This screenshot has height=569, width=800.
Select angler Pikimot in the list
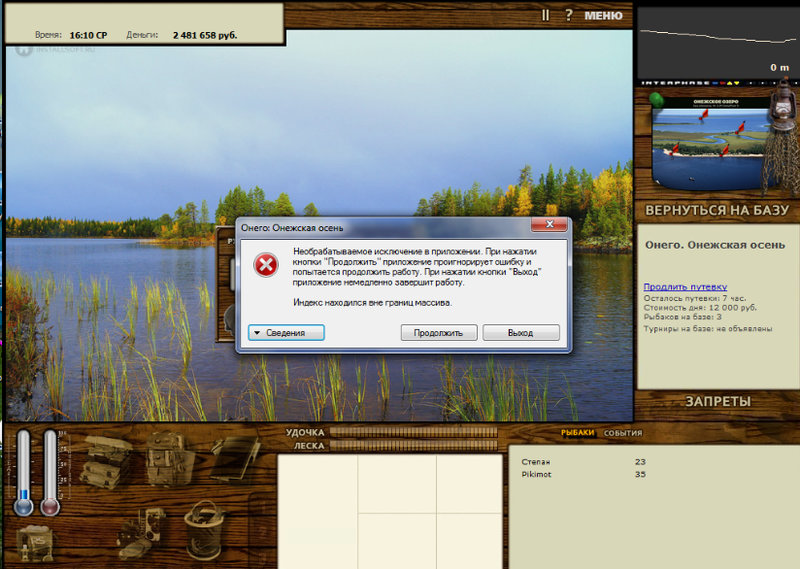click(x=536, y=475)
